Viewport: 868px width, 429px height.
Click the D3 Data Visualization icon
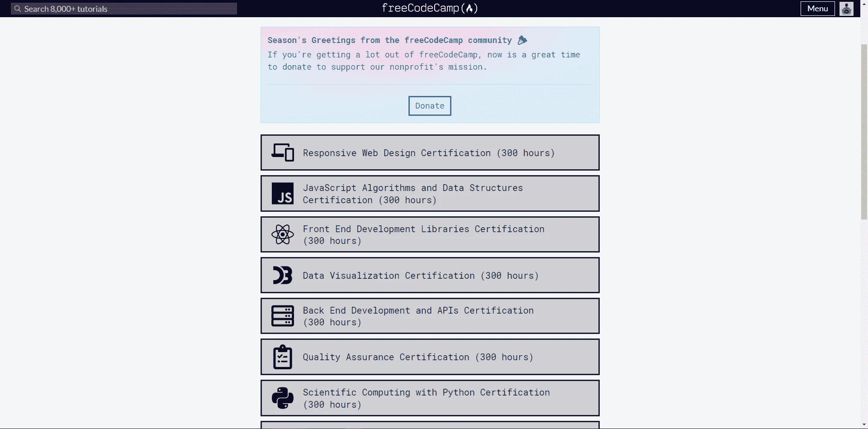coord(283,275)
